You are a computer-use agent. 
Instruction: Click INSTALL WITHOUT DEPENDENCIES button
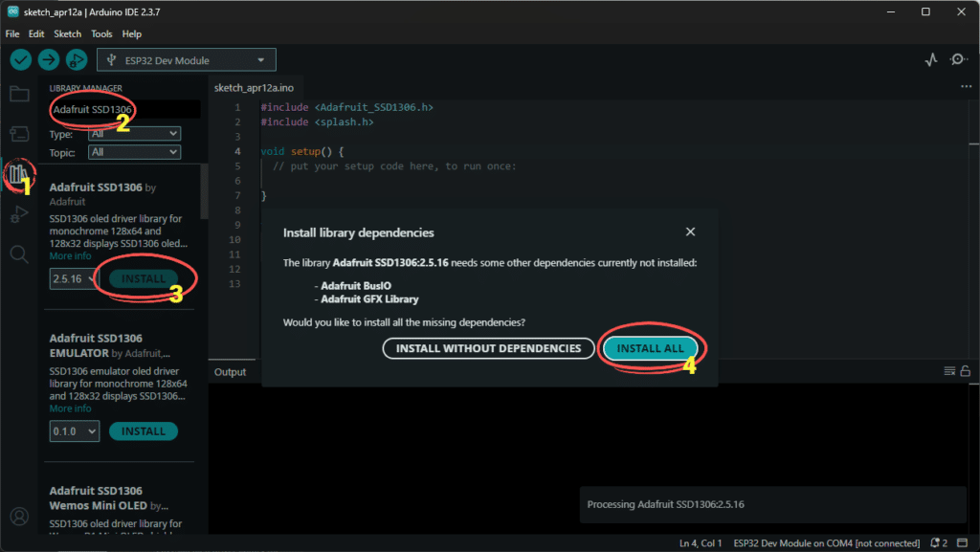pyautogui.click(x=488, y=348)
